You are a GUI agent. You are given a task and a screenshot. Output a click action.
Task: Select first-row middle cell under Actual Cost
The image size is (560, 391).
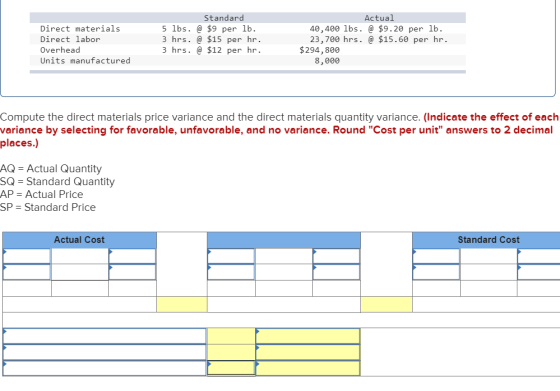tap(80, 256)
